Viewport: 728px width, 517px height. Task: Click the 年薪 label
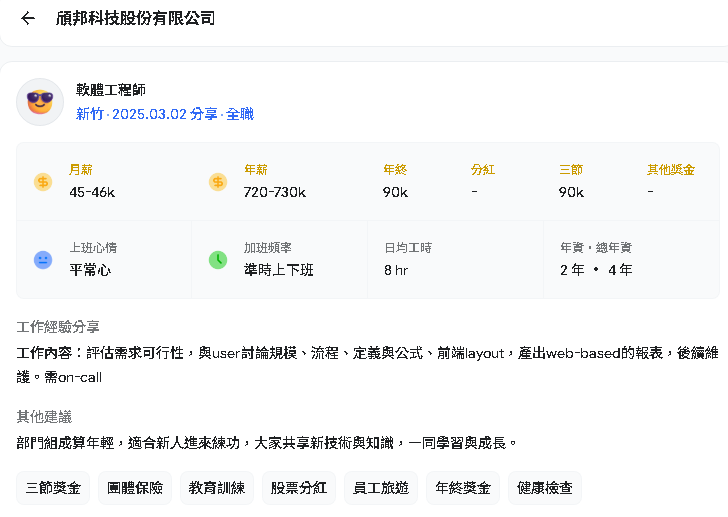(x=256, y=170)
